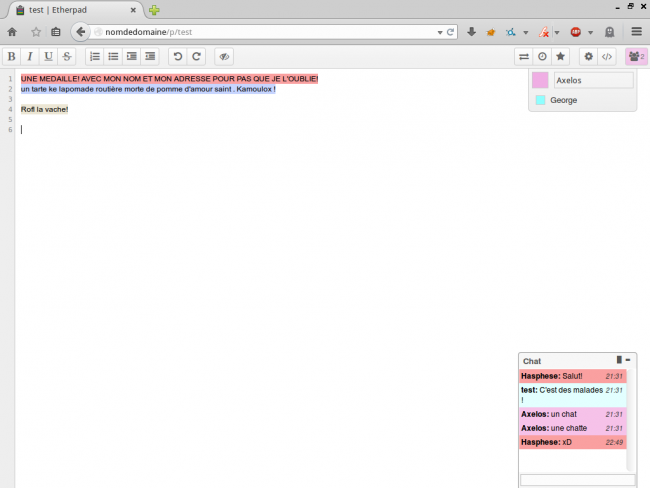650x488 pixels.
Task: Click the redo arrow icon
Action: 197,57
